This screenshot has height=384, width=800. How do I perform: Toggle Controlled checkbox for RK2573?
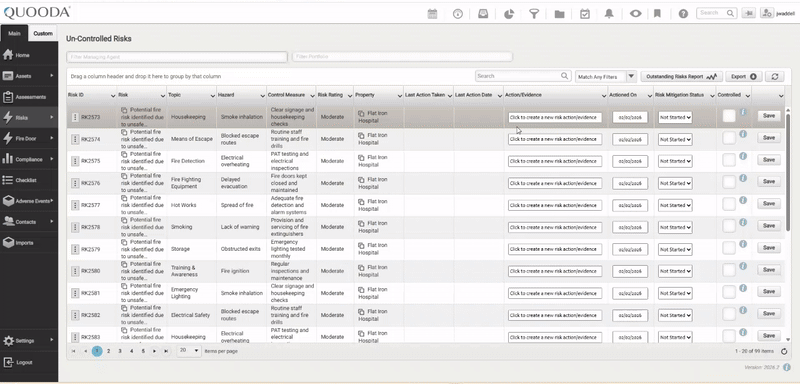coord(729,116)
